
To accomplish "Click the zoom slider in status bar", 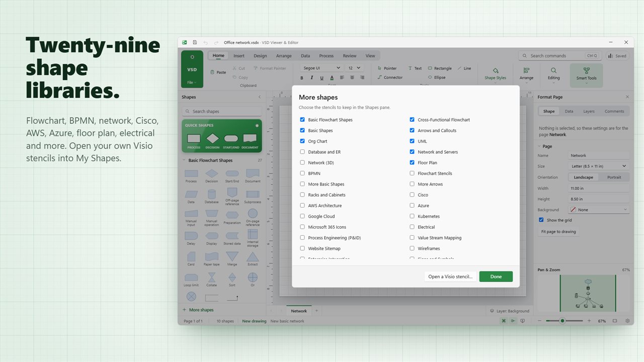I will pyautogui.click(x=565, y=321).
